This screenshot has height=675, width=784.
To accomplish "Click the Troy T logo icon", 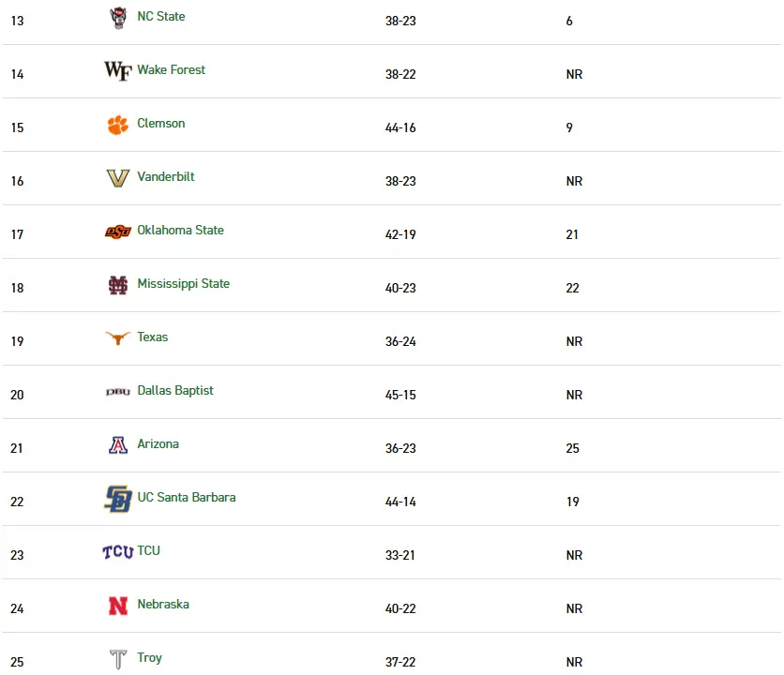I will pyautogui.click(x=118, y=659).
